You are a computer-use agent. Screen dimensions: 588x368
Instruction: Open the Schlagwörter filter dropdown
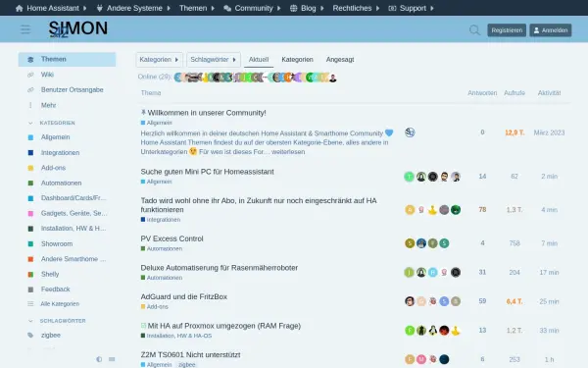pos(214,60)
